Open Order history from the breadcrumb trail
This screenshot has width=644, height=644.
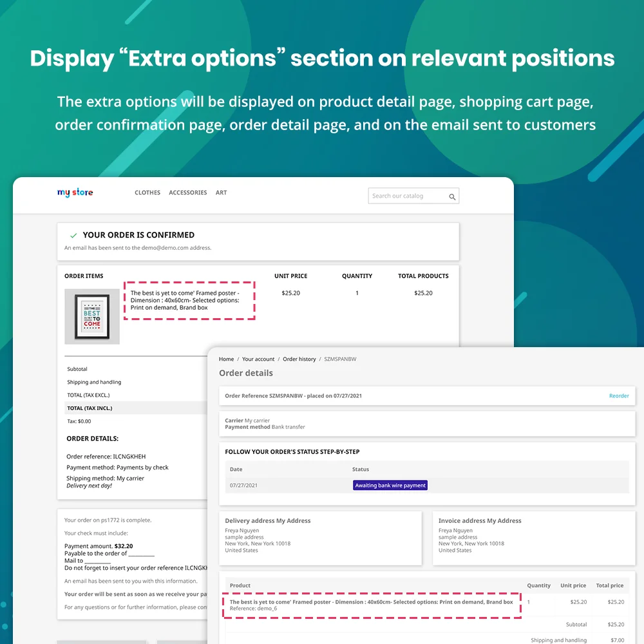point(299,359)
